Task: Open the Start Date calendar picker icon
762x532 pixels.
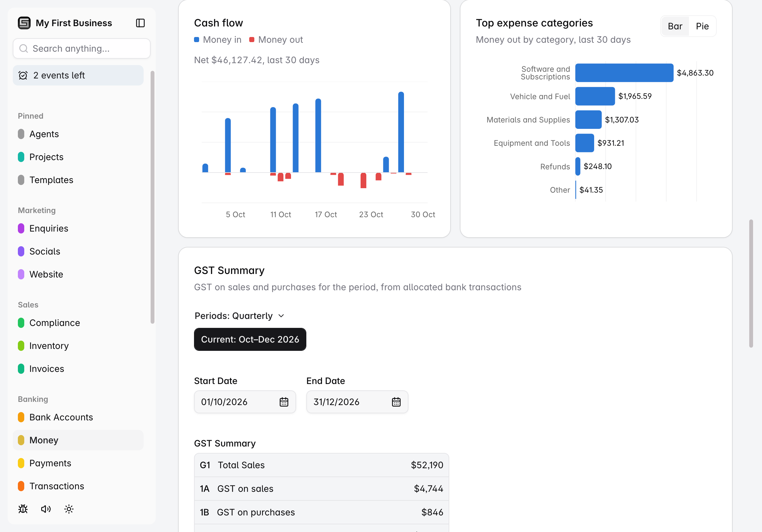Action: (x=284, y=402)
